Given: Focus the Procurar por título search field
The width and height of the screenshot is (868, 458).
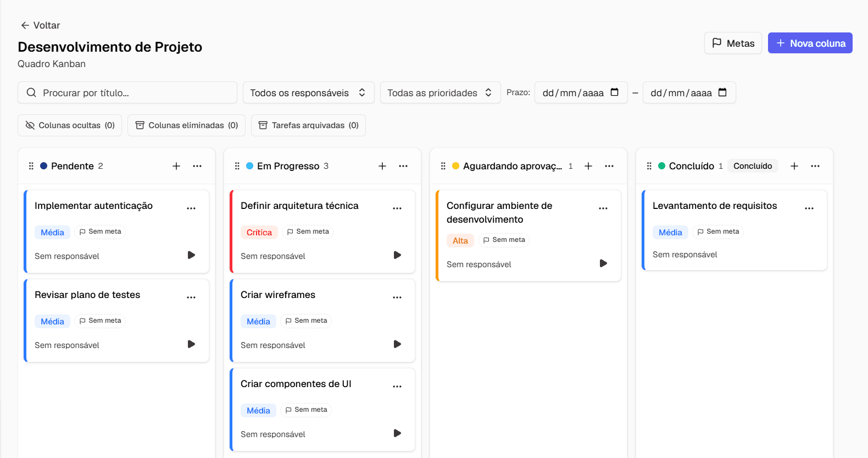Looking at the screenshot, I should pos(127,93).
